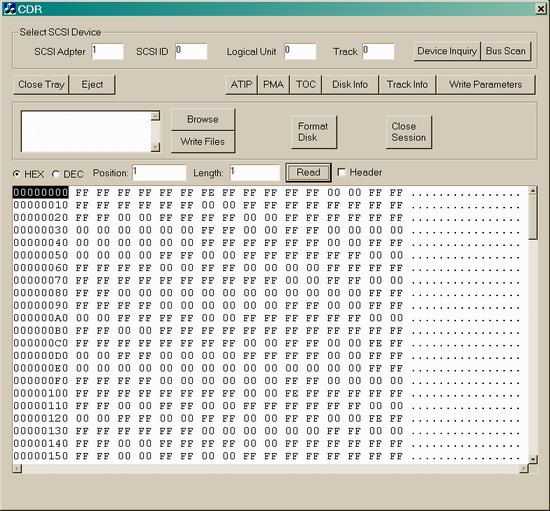This screenshot has height=511, width=550.
Task: Click the hex view scroll-up arrow
Action: [533, 191]
